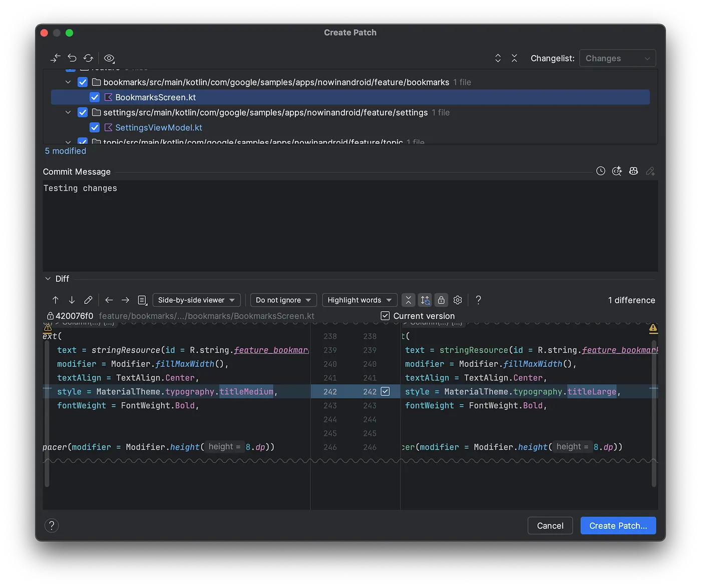This screenshot has width=701, height=588.
Task: Click in the Commit Message text area
Action: click(350, 225)
